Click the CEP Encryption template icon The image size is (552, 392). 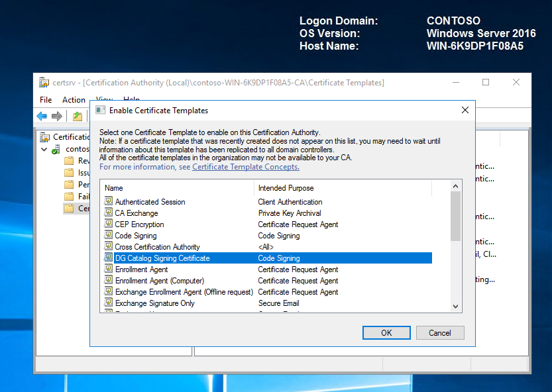pos(109,224)
